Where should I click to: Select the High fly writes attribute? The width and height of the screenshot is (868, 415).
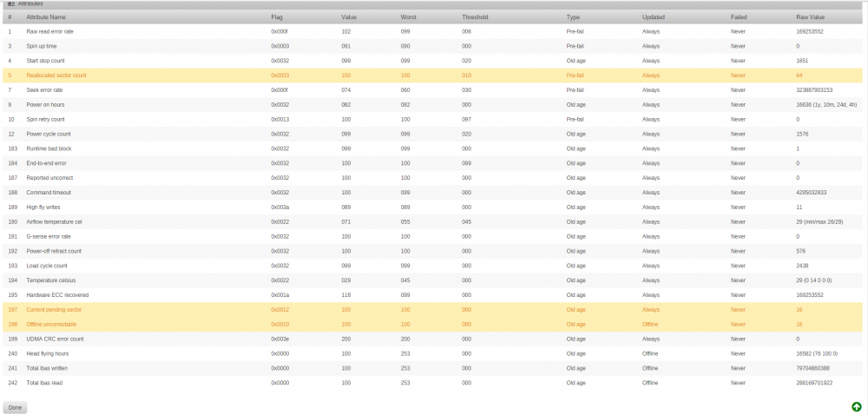point(43,207)
